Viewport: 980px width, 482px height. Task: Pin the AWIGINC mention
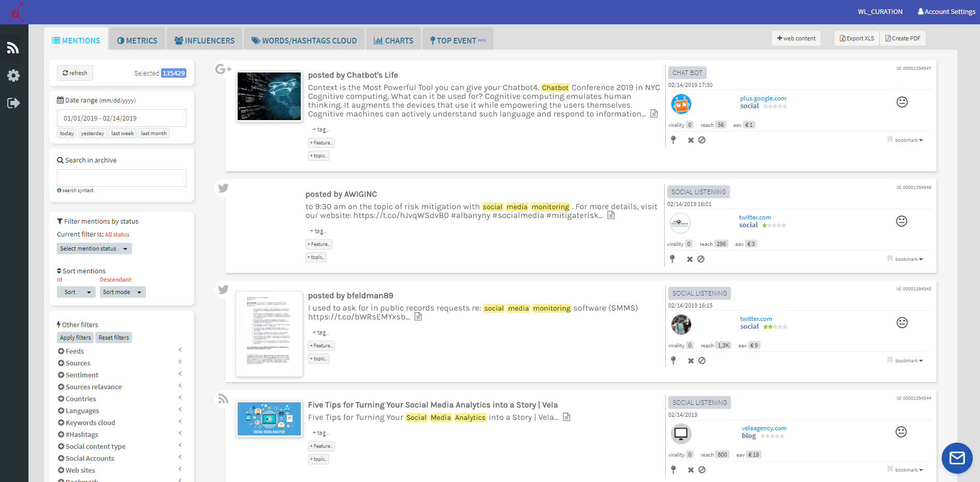point(672,259)
